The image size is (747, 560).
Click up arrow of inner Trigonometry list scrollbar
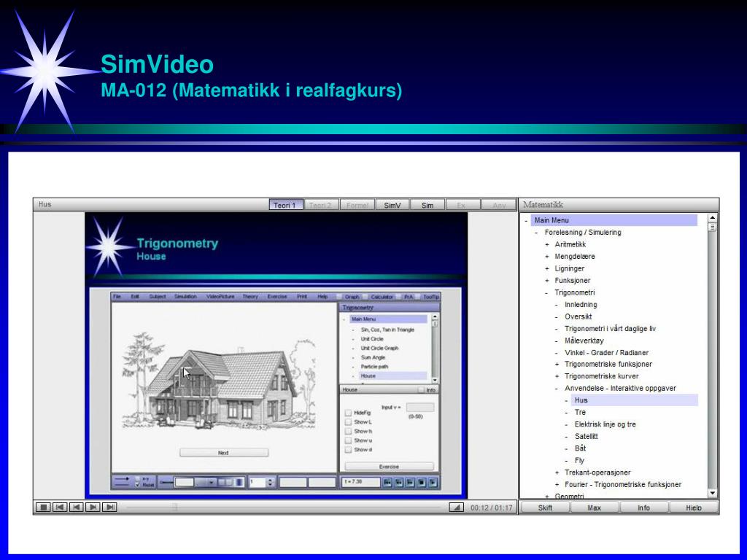[435, 316]
